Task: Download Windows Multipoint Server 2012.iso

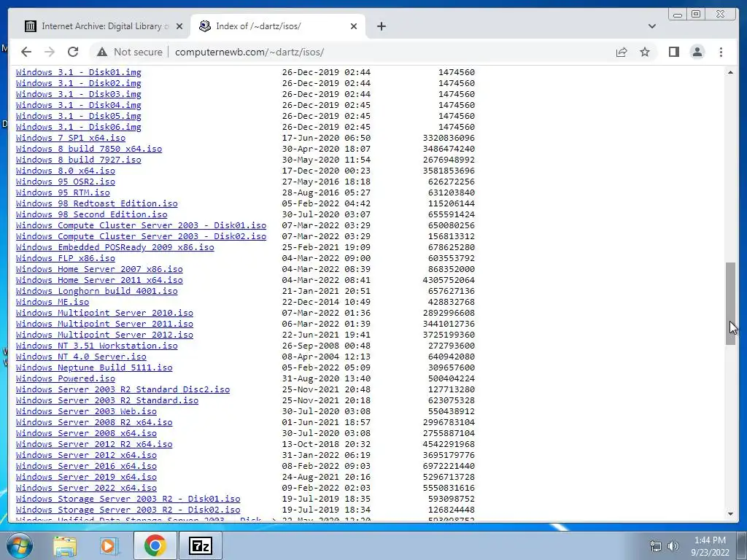Action: tap(104, 335)
